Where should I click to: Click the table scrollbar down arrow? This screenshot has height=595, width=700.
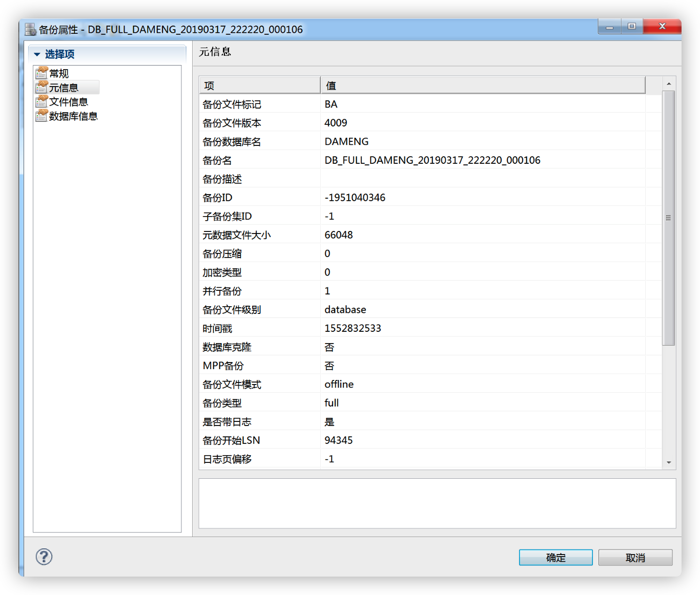click(669, 462)
